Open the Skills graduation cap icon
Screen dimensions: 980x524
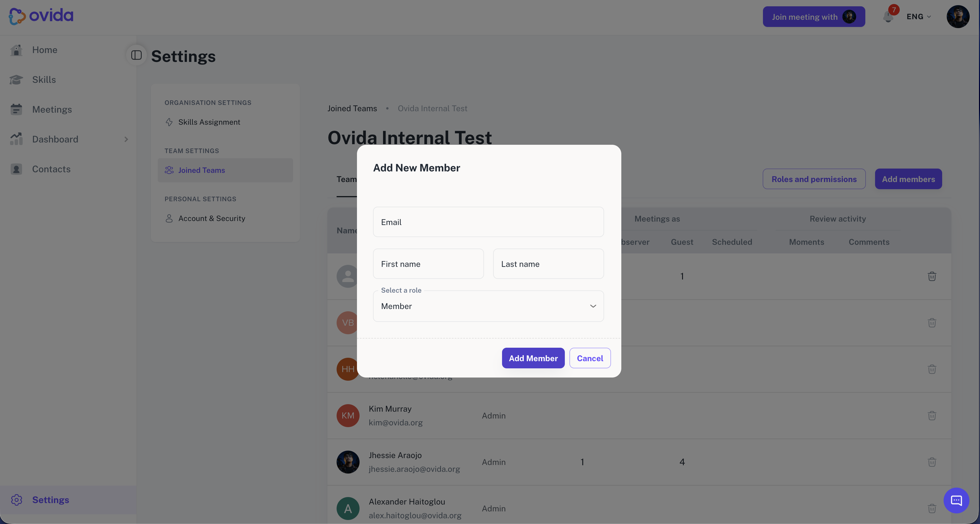[x=16, y=79]
